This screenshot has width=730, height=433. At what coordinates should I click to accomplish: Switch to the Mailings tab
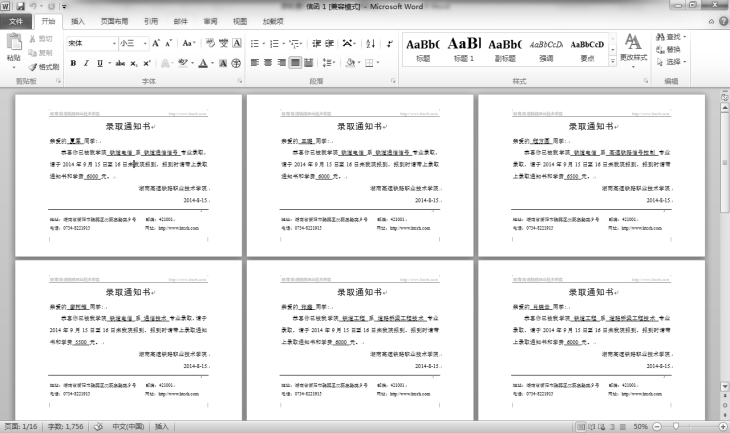pos(181,21)
